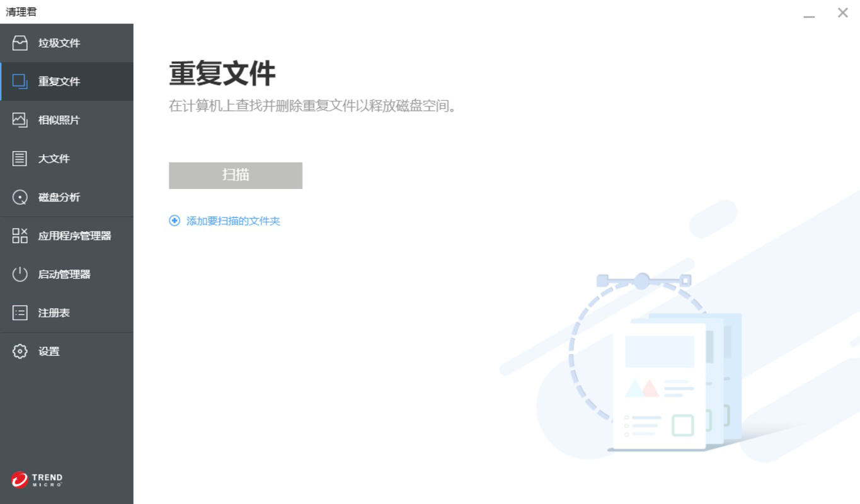Click 添加要扫描的文件夹 link
The width and height of the screenshot is (860, 504).
tap(233, 221)
